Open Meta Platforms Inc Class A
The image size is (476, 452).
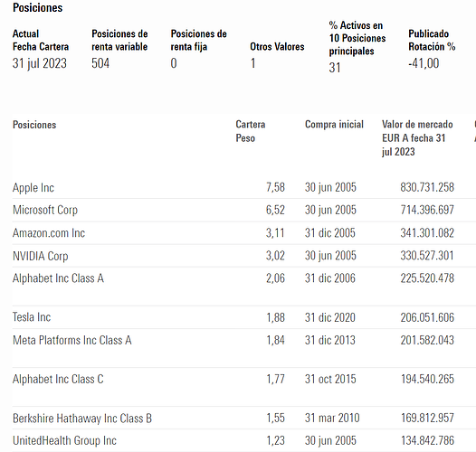click(72, 340)
